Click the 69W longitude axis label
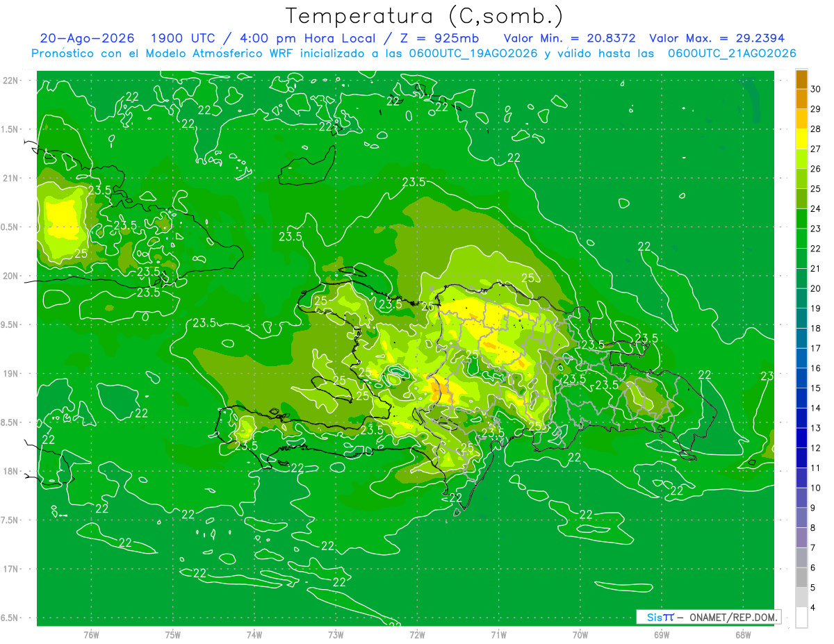The height and width of the screenshot is (644, 834). pyautogui.click(x=662, y=634)
